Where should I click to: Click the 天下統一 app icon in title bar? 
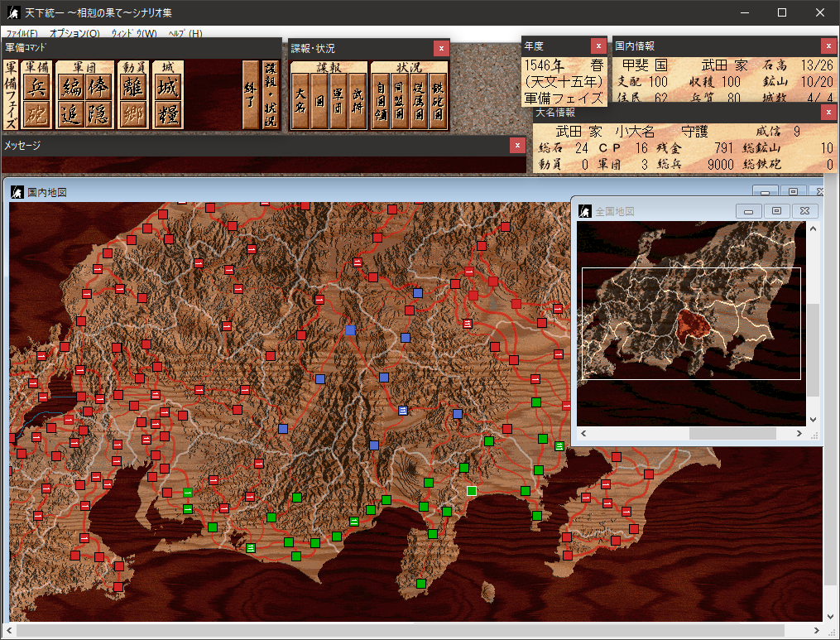[13, 12]
